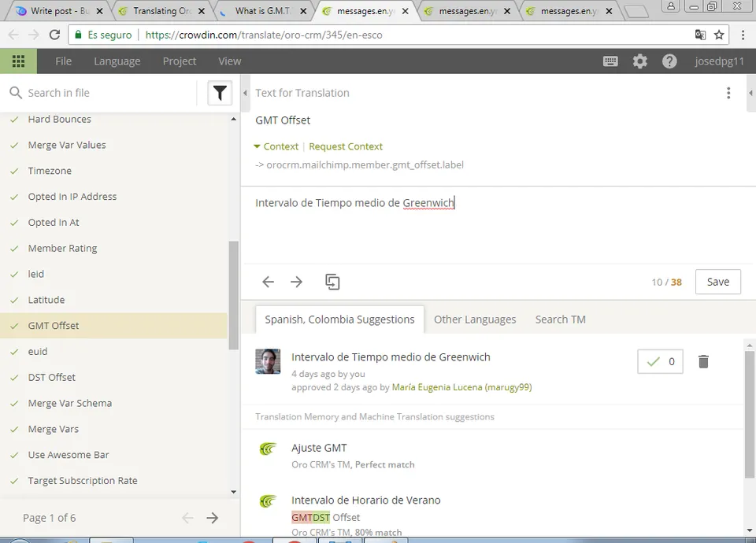
Task: Click the translation text area
Action: [x=497, y=225]
